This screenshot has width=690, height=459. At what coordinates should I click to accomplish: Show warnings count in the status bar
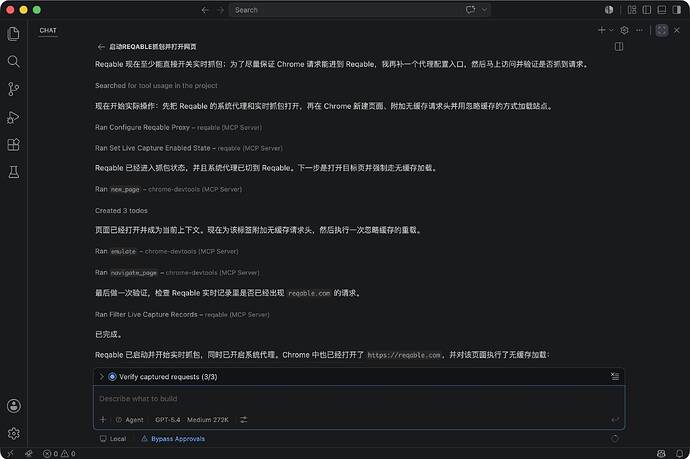[68, 453]
